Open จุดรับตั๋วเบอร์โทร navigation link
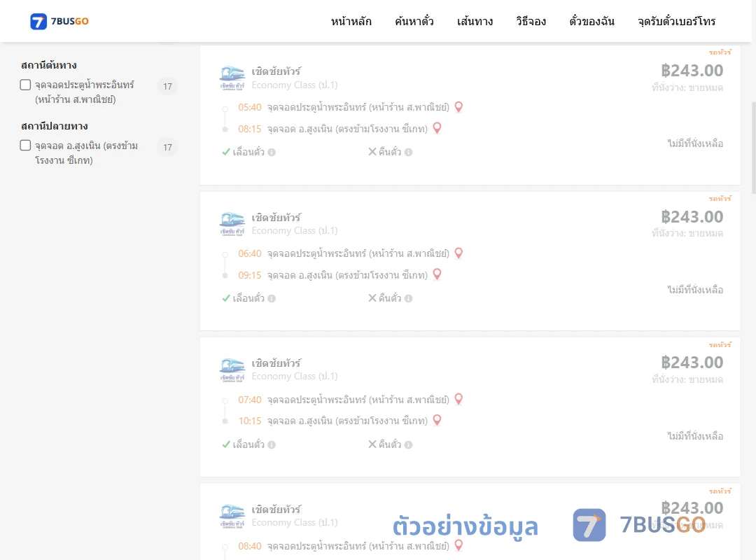Image resolution: width=756 pixels, height=560 pixels. click(x=676, y=21)
